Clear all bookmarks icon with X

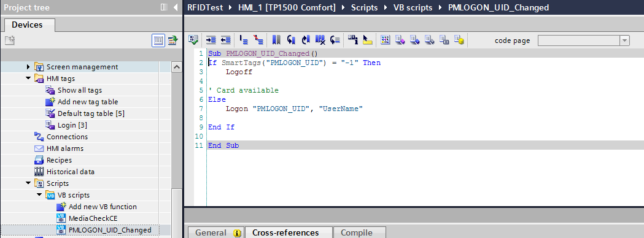pos(320,40)
